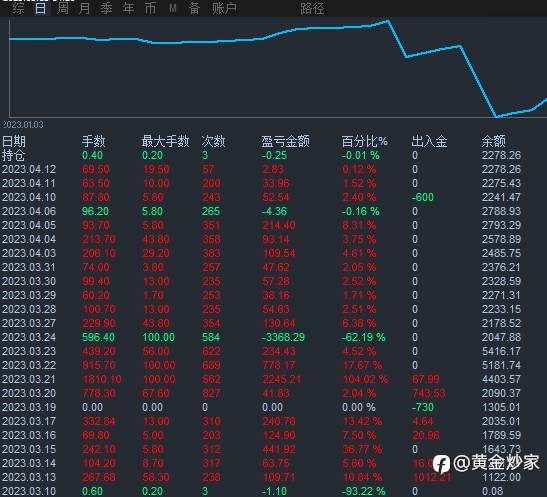Click the 百分比% column header
Screen dimensions: 547x497
(x=365, y=141)
